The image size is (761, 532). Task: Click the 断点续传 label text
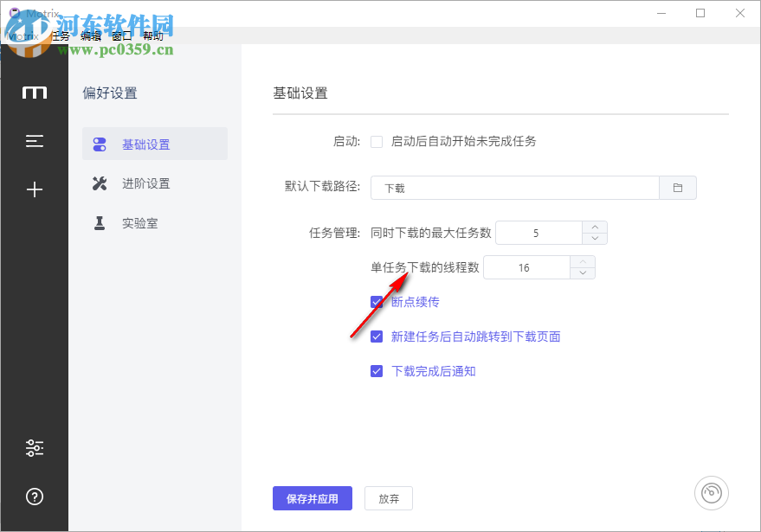[415, 302]
